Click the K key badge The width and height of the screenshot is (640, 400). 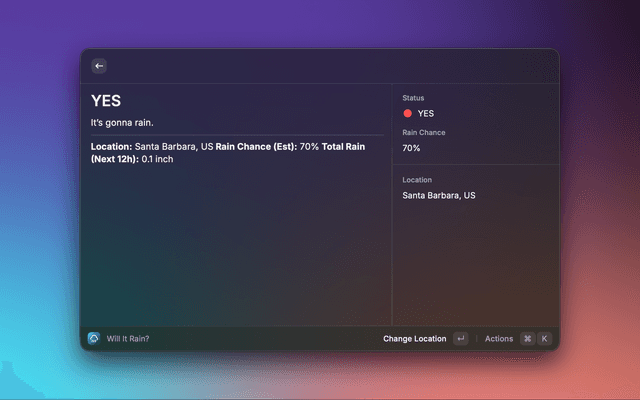click(545, 339)
